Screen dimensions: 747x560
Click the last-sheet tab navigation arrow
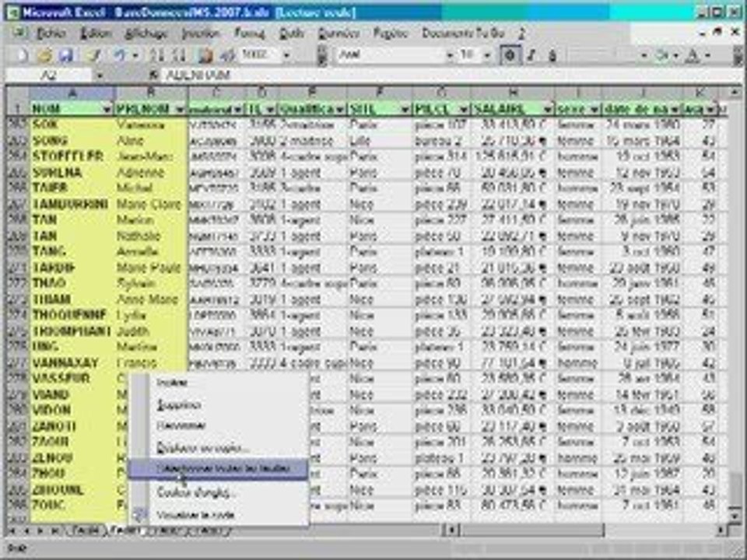point(55,530)
